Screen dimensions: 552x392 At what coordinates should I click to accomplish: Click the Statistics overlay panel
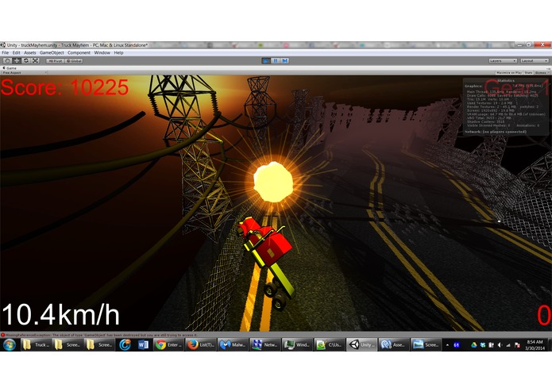505,106
